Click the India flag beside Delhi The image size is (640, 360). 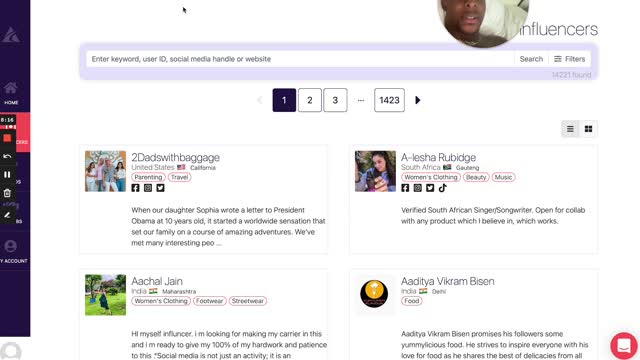pos(423,291)
